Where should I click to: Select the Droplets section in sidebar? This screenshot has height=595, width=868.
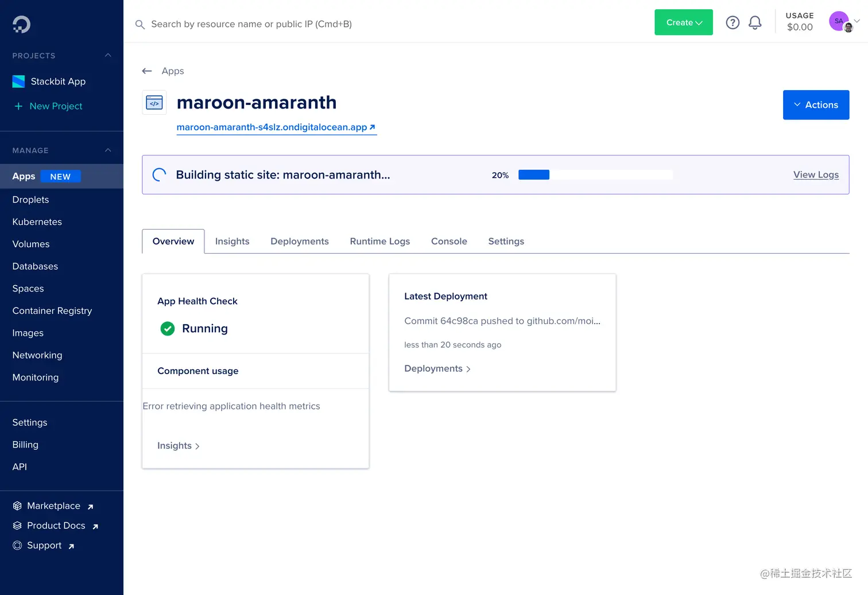[30, 200]
